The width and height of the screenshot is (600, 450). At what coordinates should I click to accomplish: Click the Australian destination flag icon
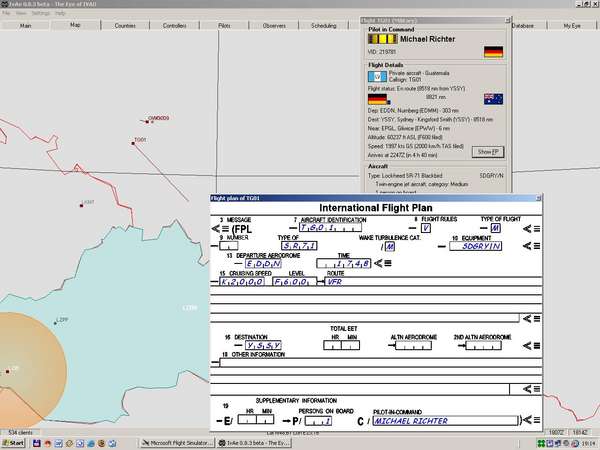pyautogui.click(x=492, y=98)
